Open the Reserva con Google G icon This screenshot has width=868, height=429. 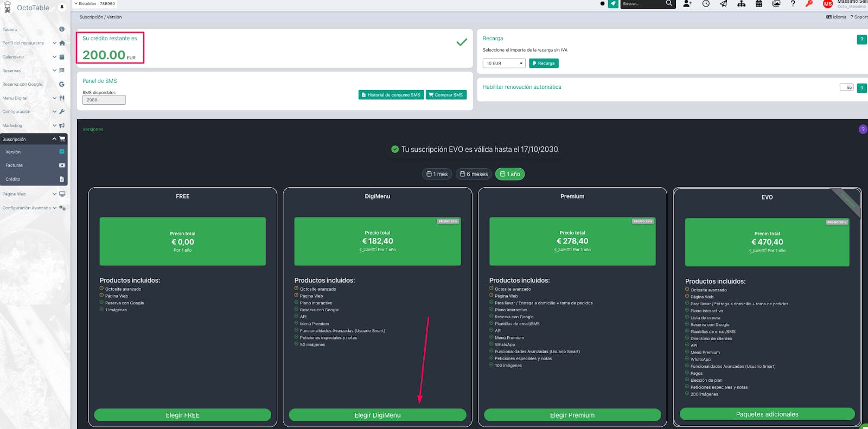click(62, 84)
